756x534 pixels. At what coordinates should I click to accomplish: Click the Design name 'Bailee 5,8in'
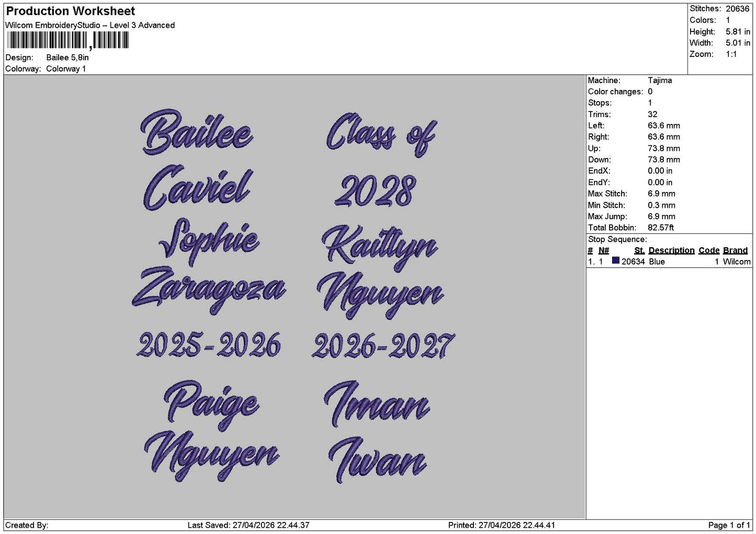(67, 58)
